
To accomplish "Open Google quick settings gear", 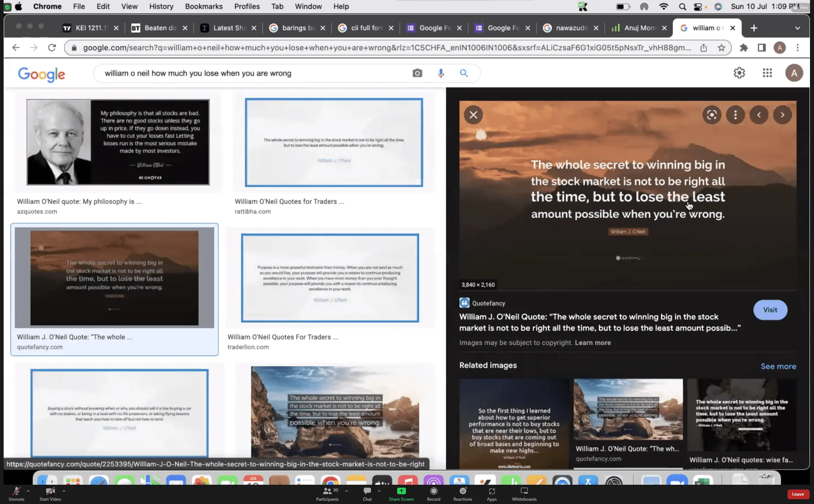I will [x=739, y=73].
